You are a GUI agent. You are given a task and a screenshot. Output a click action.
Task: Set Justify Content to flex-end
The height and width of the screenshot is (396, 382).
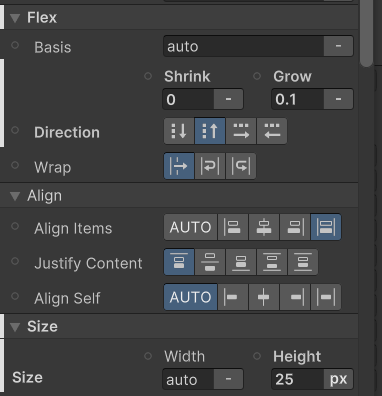(x=241, y=262)
